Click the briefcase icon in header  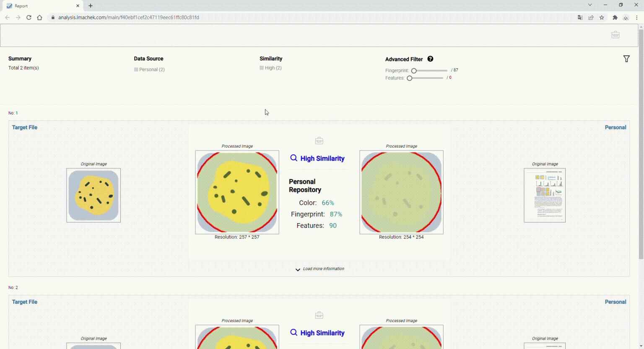(615, 35)
